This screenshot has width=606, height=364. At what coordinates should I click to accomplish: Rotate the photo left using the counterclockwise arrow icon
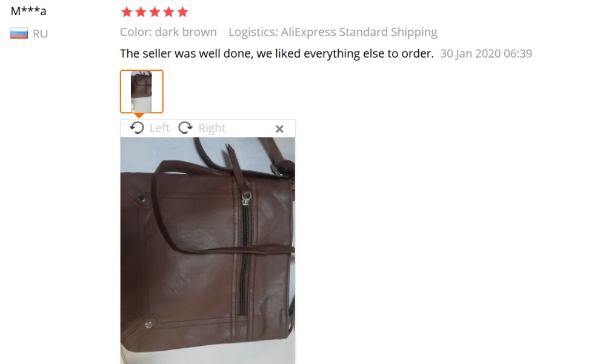137,128
